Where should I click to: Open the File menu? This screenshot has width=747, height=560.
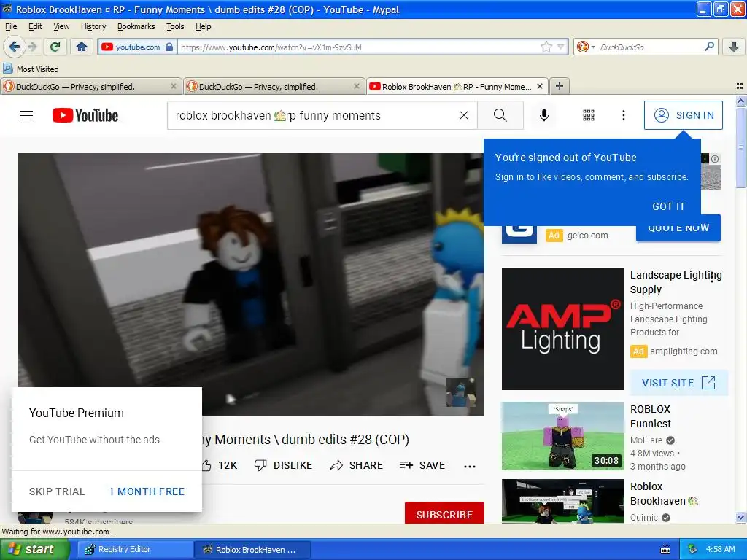pyautogui.click(x=11, y=26)
